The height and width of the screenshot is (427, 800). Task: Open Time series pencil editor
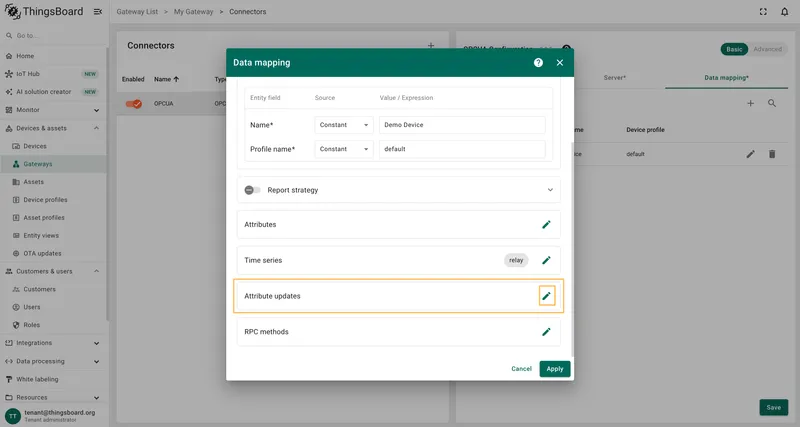click(x=546, y=260)
